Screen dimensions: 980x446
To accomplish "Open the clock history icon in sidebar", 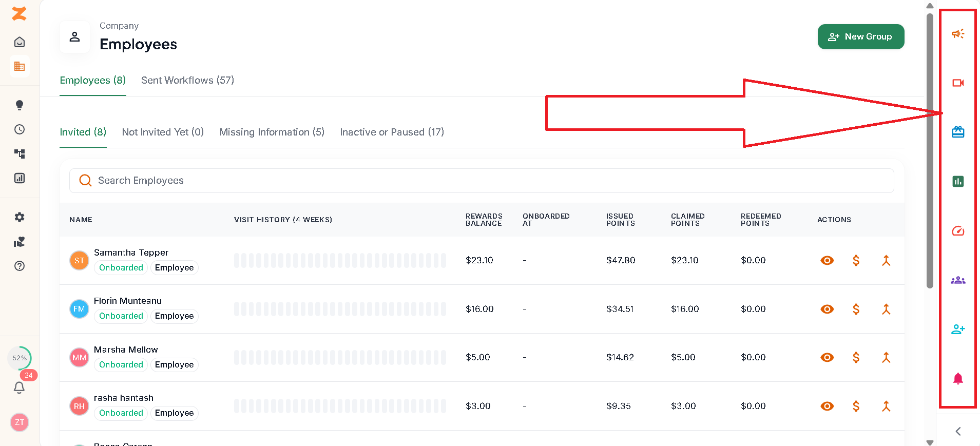I will [20, 129].
